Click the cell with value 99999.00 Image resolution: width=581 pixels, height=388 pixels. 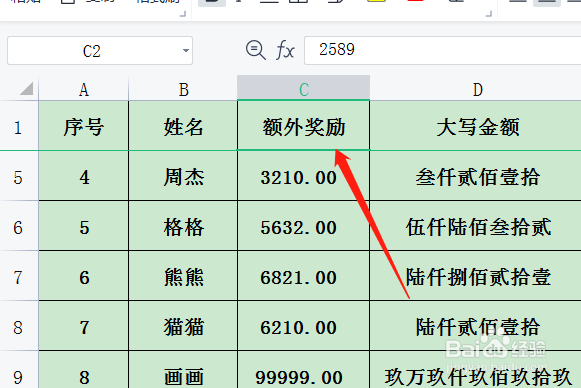point(303,370)
